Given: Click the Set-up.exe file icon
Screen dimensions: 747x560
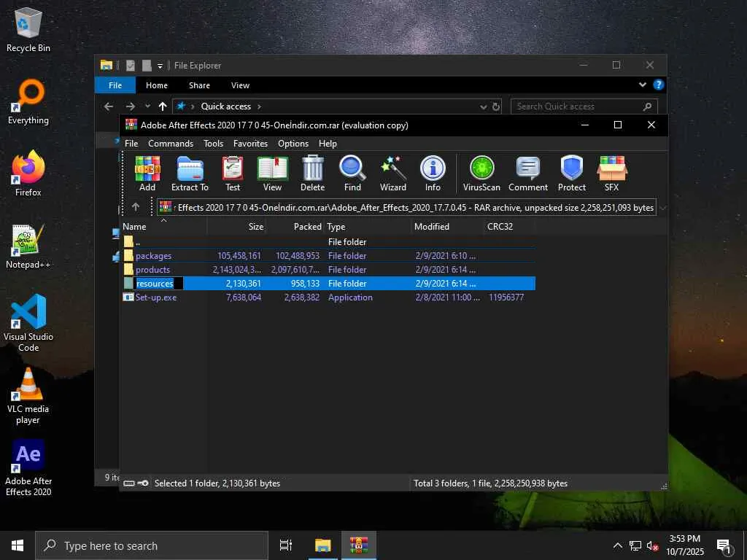Looking at the screenshot, I should pos(128,297).
